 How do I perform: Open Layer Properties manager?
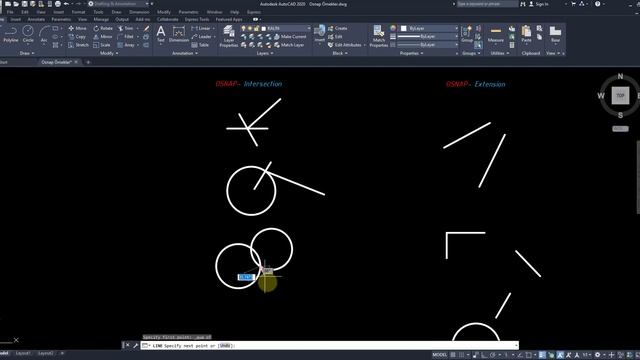point(229,36)
